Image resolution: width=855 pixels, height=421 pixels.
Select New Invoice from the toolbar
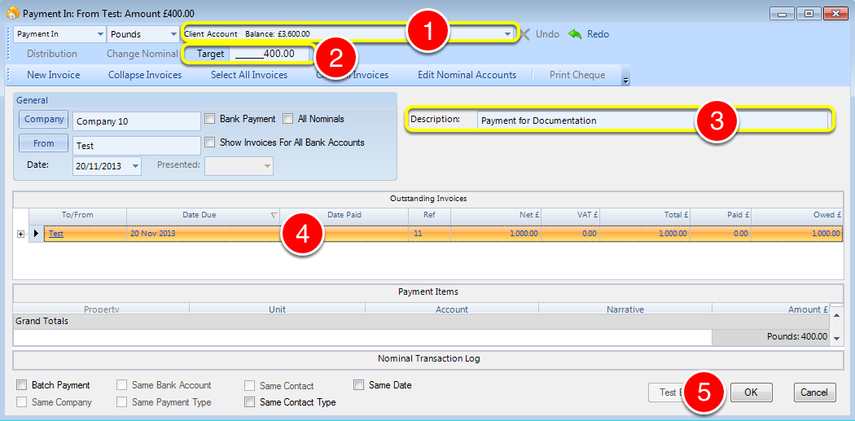point(53,75)
